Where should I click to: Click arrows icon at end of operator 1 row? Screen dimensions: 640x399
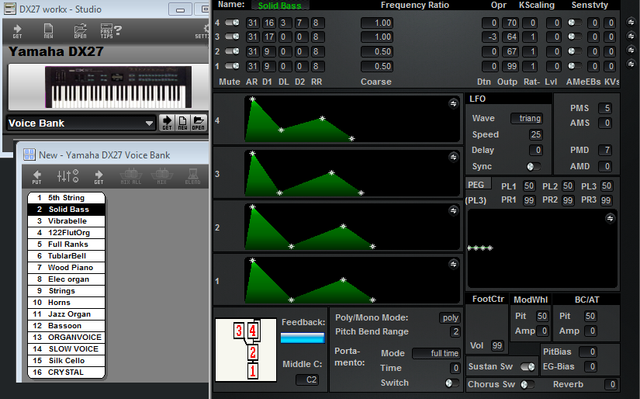tap(631, 64)
